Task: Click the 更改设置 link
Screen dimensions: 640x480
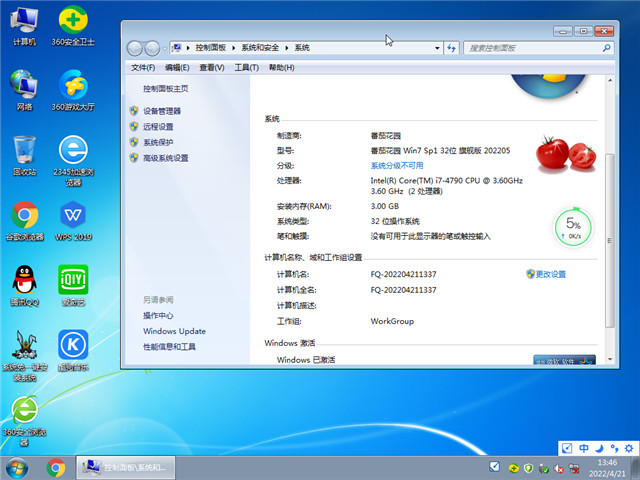Action: click(x=551, y=274)
